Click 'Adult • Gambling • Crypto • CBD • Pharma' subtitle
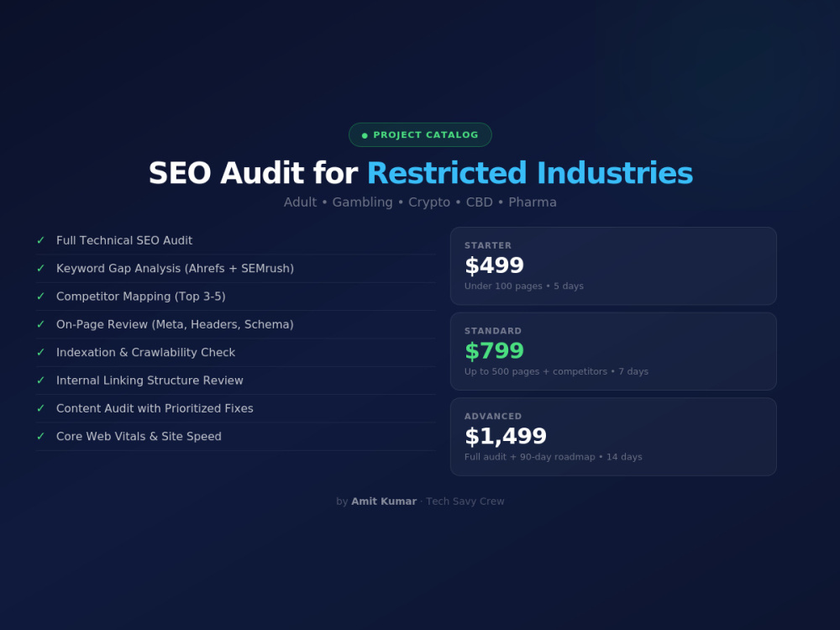 click(420, 202)
